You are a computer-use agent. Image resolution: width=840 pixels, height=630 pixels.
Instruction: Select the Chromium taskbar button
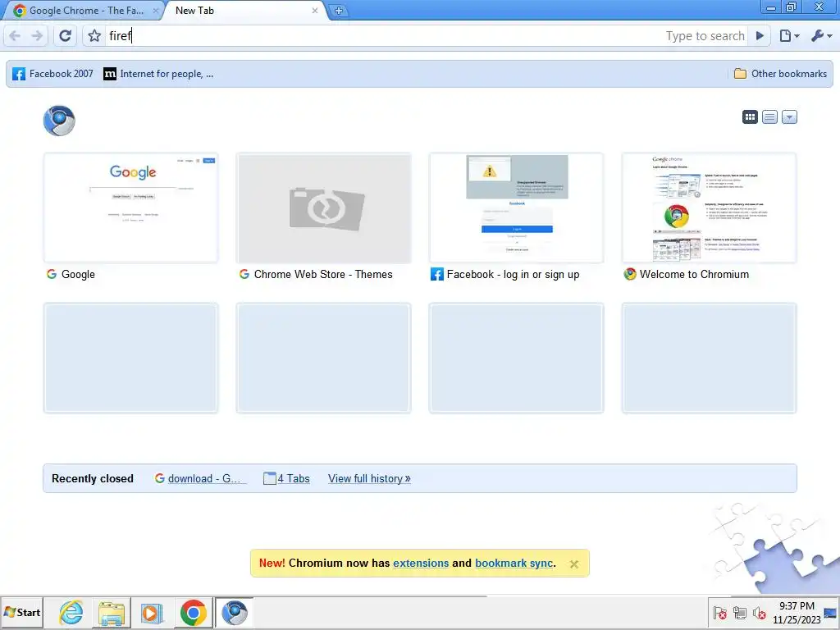coord(234,612)
